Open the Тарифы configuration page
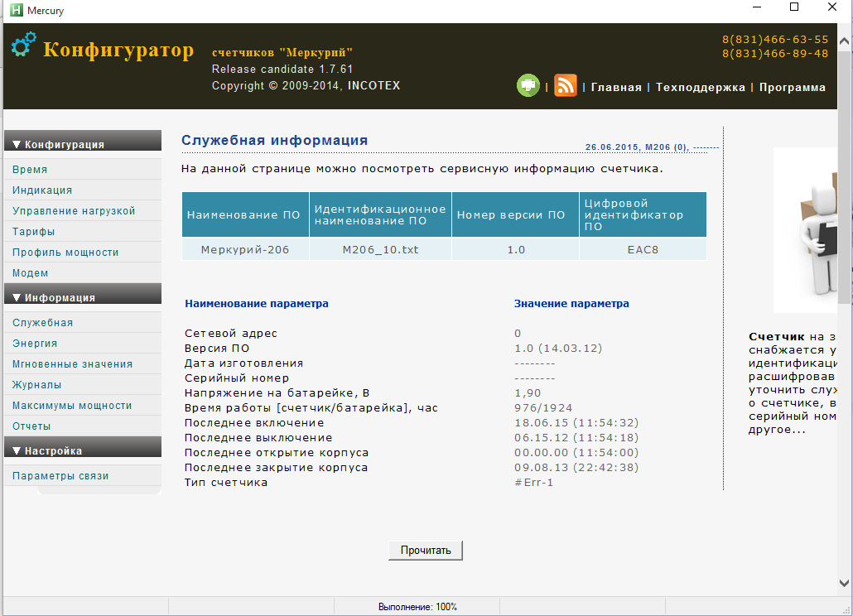Viewport: 853px width, 616px height. pos(32,231)
